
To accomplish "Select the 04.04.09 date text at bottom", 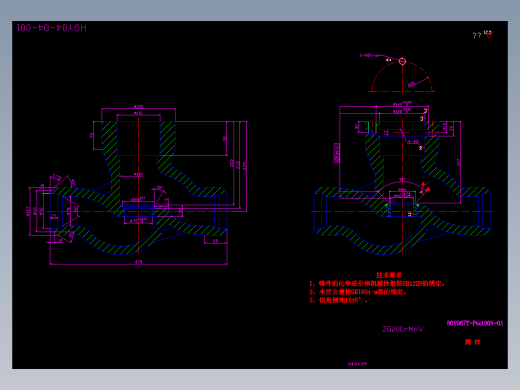I will pos(357,364).
